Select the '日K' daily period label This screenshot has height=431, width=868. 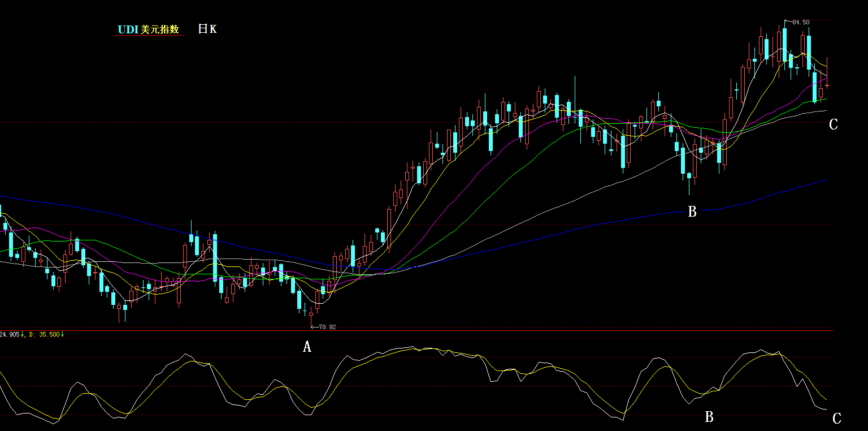tap(207, 29)
